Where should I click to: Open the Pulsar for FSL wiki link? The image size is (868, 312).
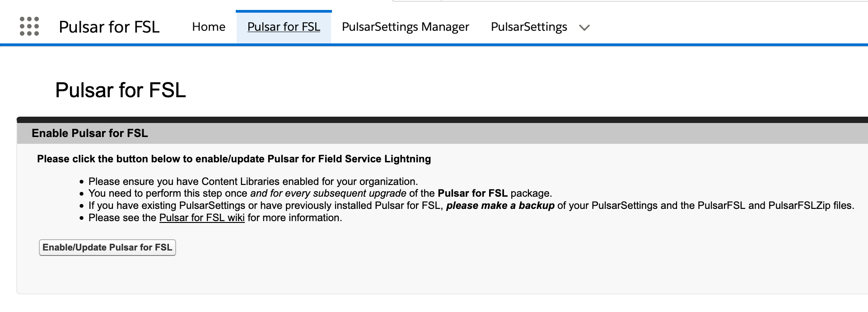tap(201, 217)
